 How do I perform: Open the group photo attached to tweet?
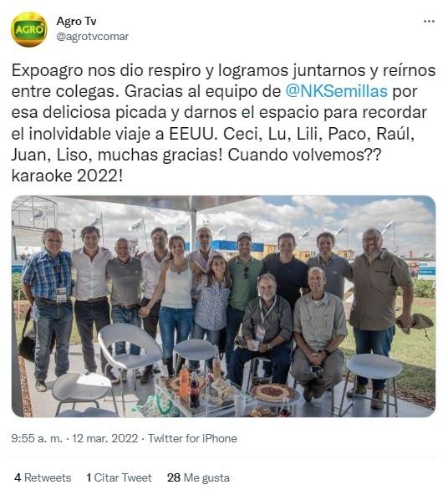pos(223,306)
